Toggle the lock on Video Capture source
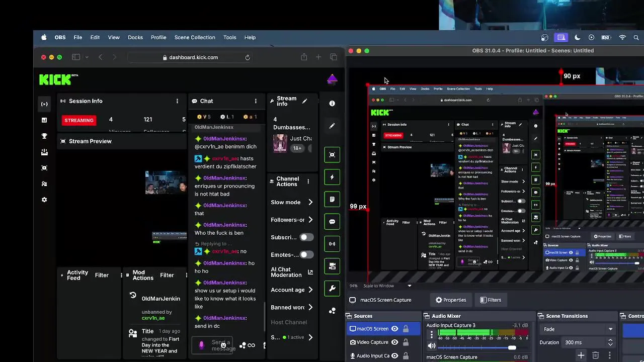Viewport: 644px width, 362px height. click(x=406, y=342)
